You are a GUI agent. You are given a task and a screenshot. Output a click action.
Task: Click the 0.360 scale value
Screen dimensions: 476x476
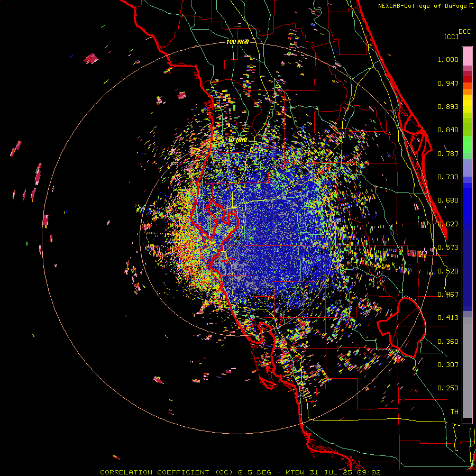(x=448, y=341)
